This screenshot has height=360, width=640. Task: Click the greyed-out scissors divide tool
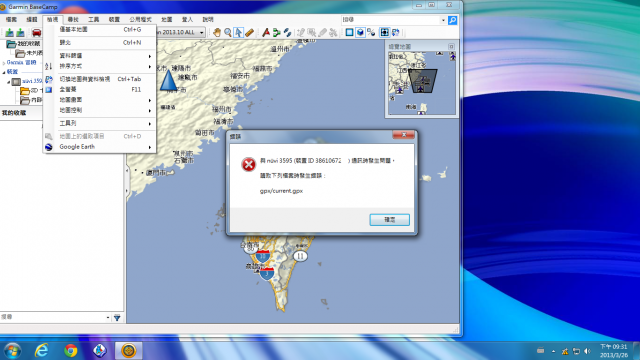(333, 32)
